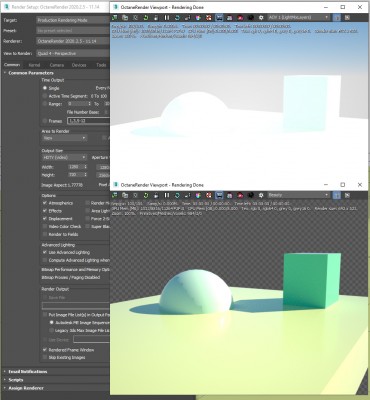The height and width of the screenshot is (400, 370).
Task: Click the black sphere icon in the top viewport toolbar
Action: coord(251,18)
